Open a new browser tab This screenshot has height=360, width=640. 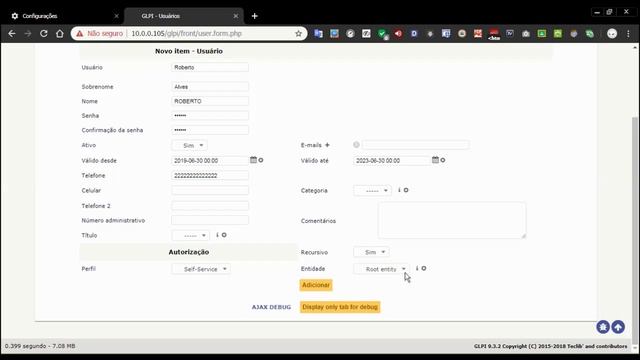tap(255, 16)
